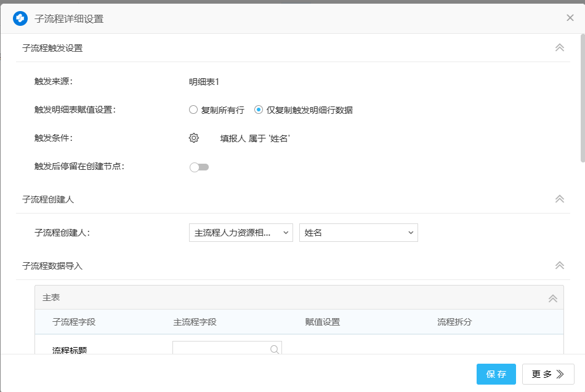Click the 保存 button
The height and width of the screenshot is (392, 585).
tap(496, 374)
